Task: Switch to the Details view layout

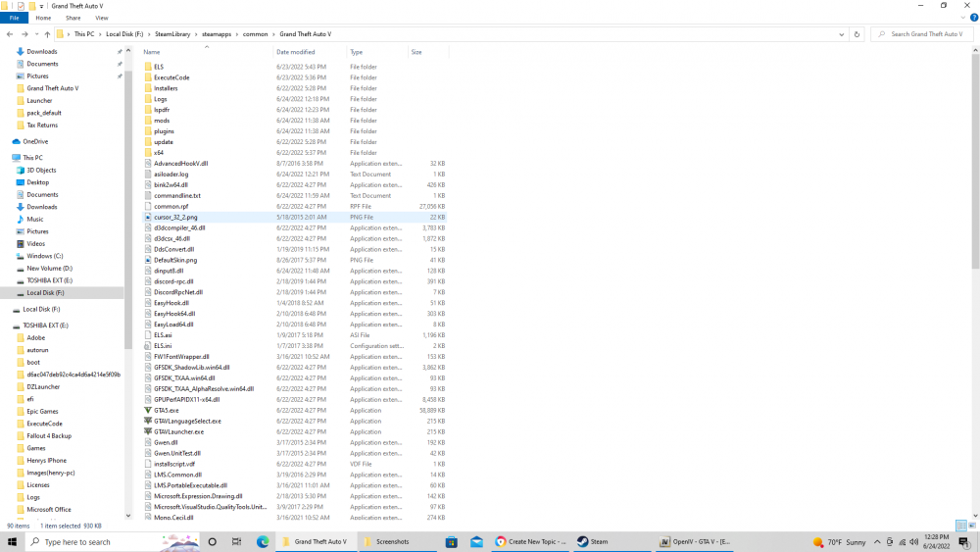Action: (x=961, y=526)
